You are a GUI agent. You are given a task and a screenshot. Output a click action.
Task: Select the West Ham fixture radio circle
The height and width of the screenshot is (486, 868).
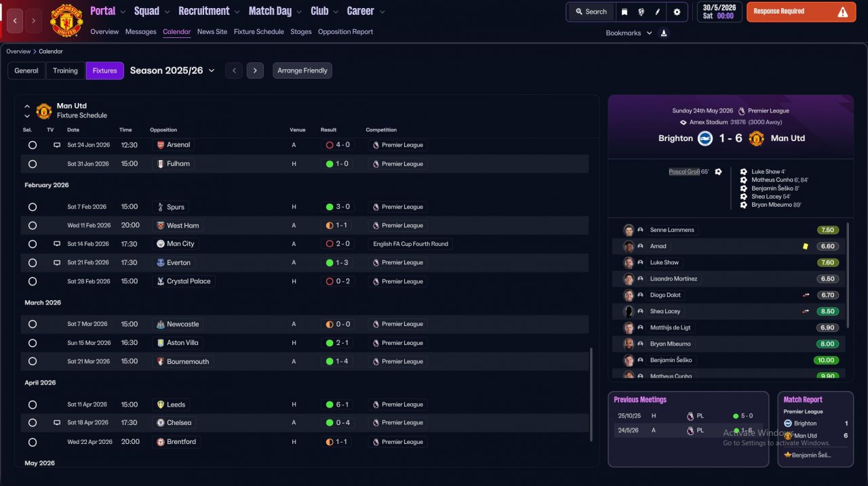coord(32,226)
